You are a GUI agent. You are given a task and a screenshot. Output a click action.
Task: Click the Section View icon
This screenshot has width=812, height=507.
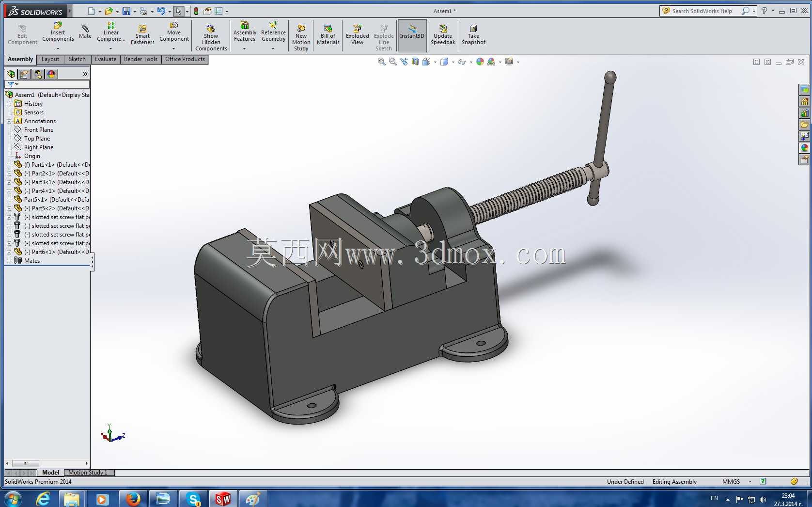[x=415, y=62]
